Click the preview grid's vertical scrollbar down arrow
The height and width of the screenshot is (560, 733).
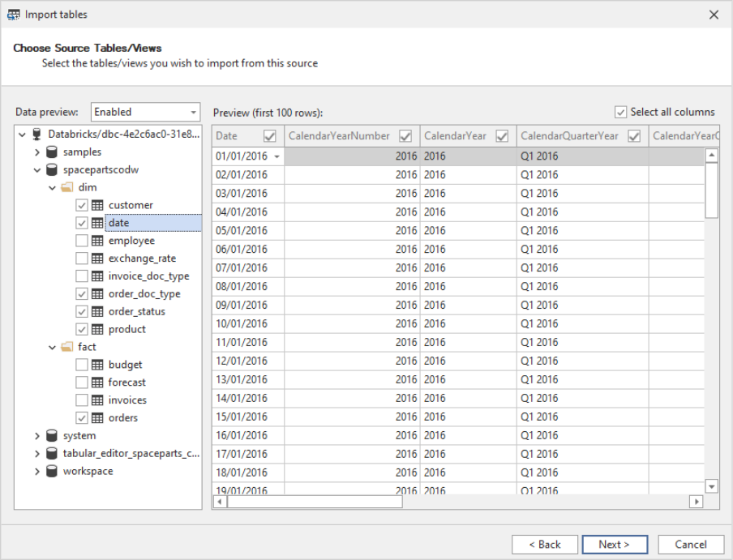[x=711, y=486]
